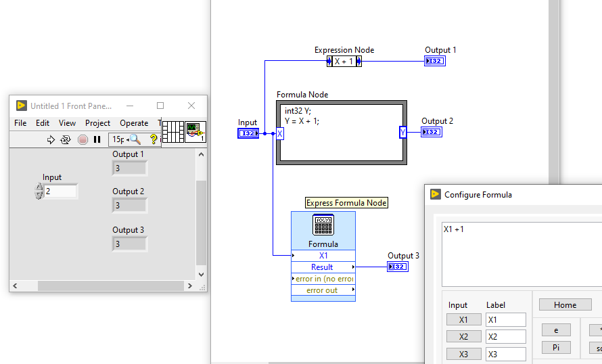602x364 pixels.
Task: Click the Run arrow button
Action: pos(51,139)
